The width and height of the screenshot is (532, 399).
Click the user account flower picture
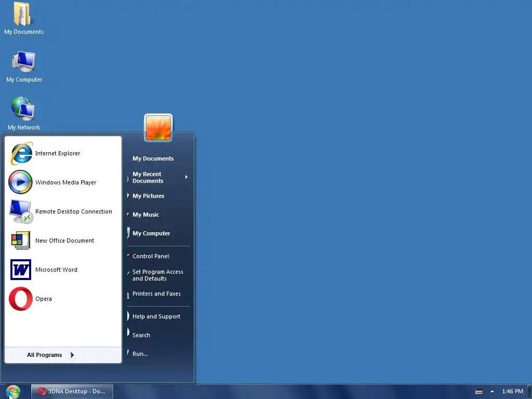pos(158,128)
